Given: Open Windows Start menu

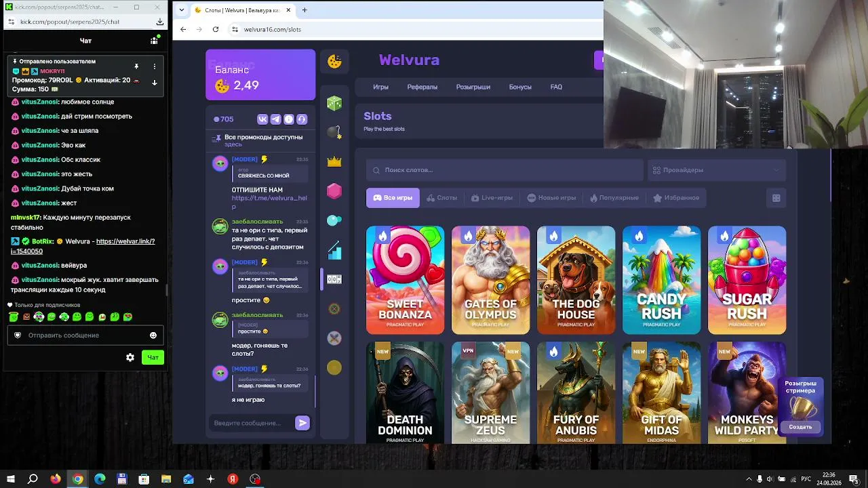Looking at the screenshot, I should pos(11,479).
